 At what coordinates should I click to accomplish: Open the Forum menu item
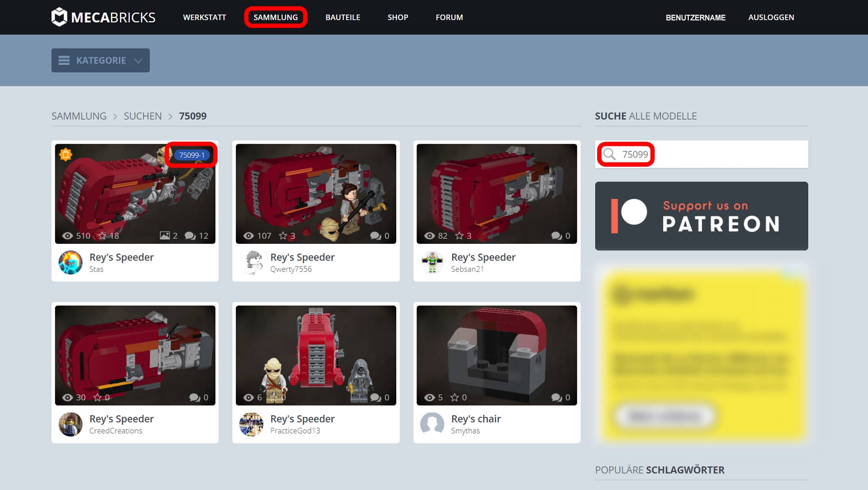click(449, 17)
